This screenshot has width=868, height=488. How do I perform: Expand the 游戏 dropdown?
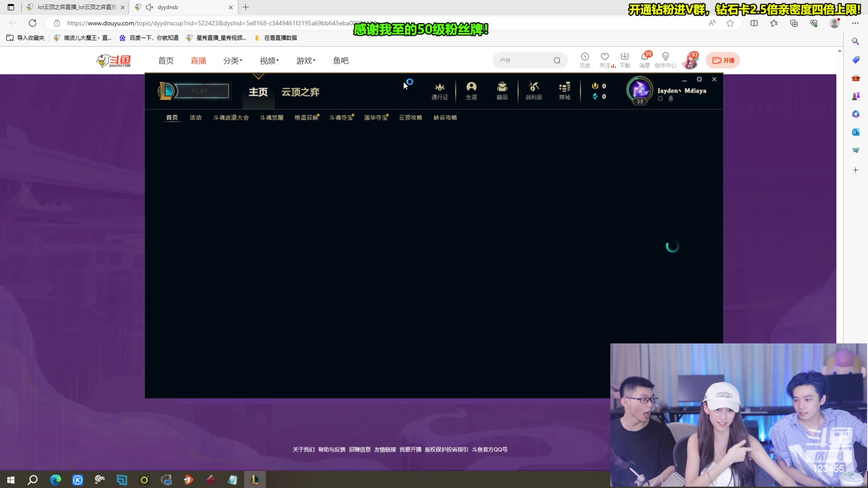tap(306, 61)
